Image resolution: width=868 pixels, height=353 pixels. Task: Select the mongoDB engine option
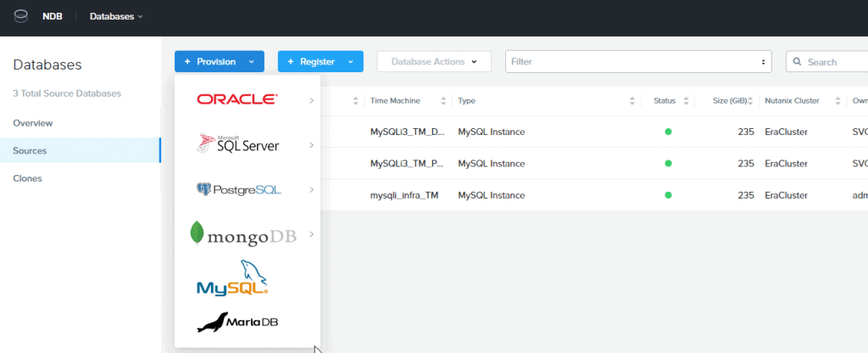click(x=242, y=234)
